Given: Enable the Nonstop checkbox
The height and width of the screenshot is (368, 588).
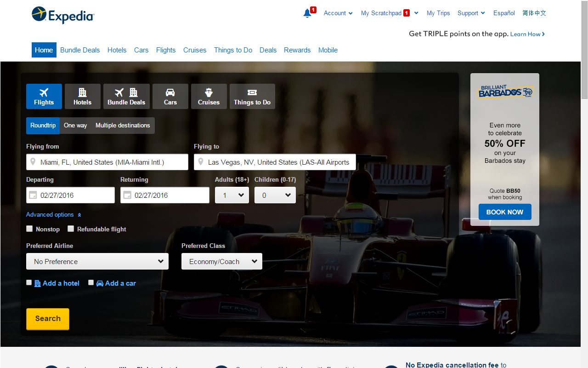Looking at the screenshot, I should click(29, 229).
